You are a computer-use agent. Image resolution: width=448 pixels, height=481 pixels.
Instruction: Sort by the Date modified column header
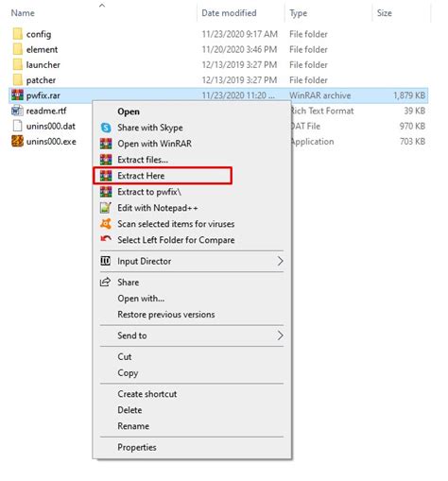point(229,13)
